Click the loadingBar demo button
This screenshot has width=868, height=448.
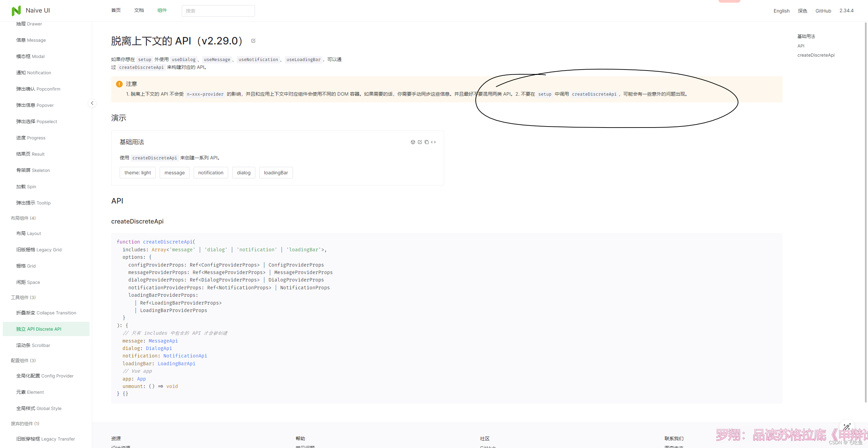(276, 173)
